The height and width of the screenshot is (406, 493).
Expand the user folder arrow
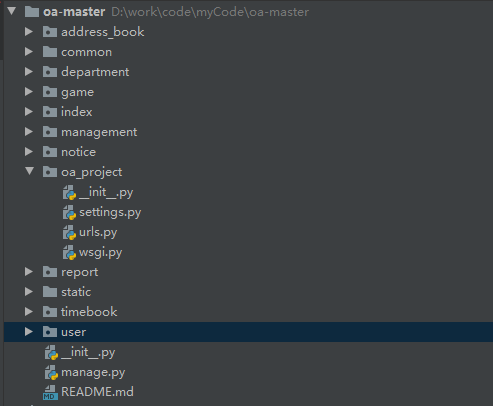29,332
